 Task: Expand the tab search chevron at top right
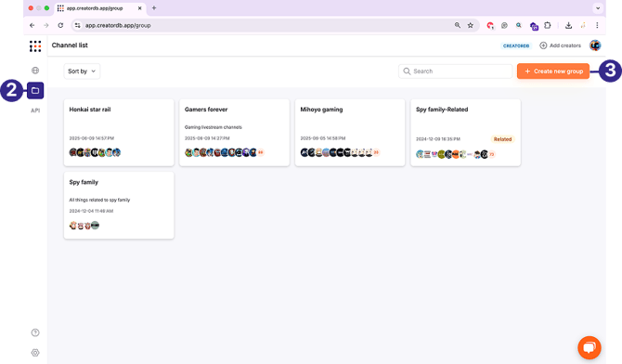pos(598,8)
